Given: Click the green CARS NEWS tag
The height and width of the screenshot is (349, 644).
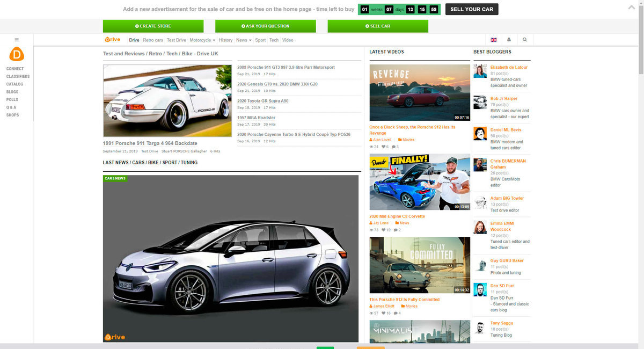Looking at the screenshot, I should (115, 178).
